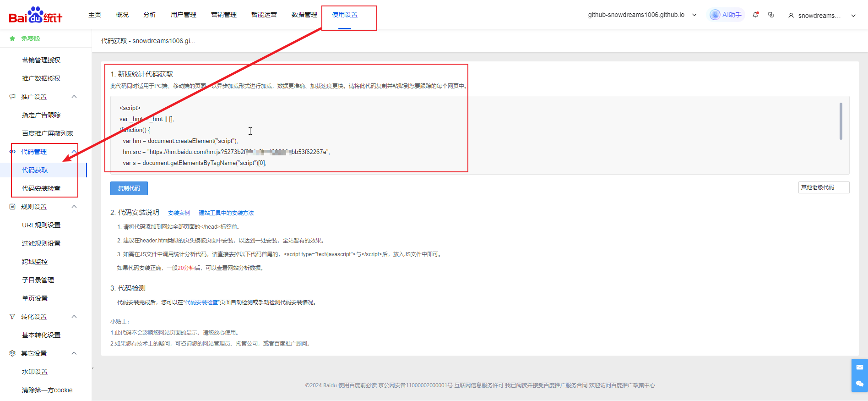Click the Baidu Tongji logo
868x401 pixels.
tap(35, 15)
